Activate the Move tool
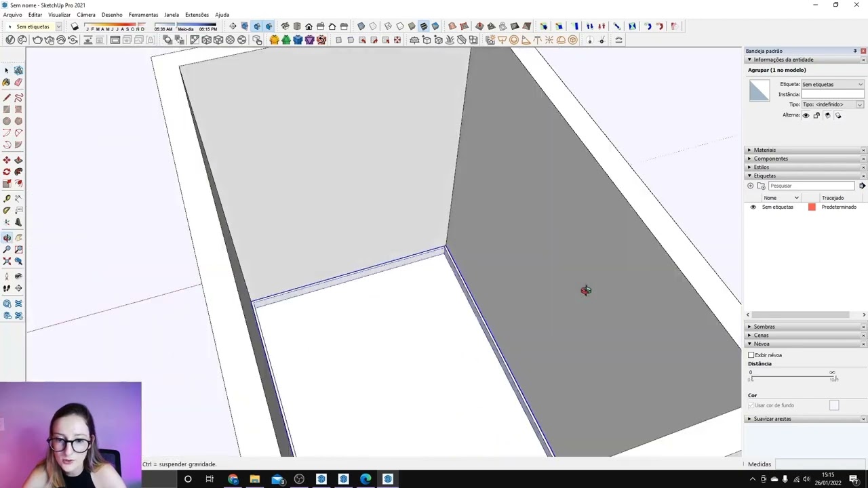The width and height of the screenshot is (868, 488). 7,160
